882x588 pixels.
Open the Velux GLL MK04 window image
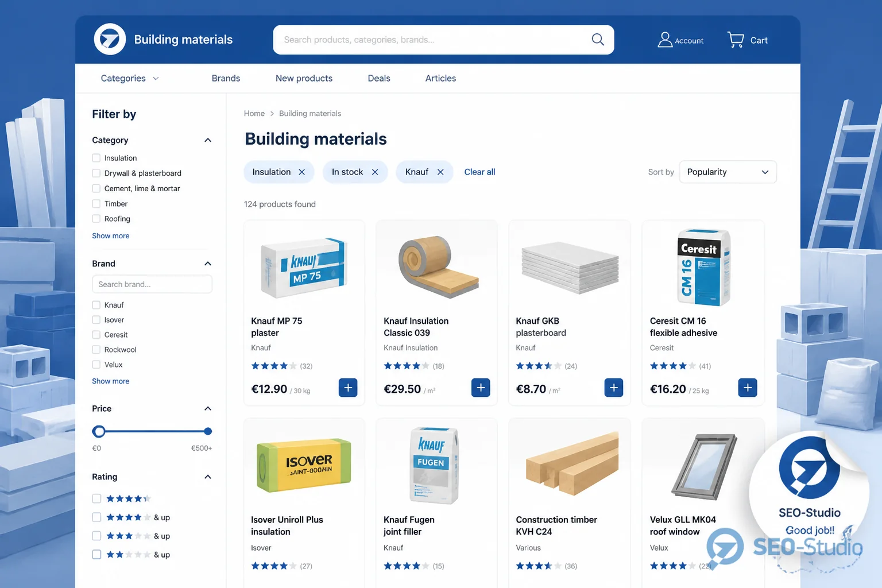tap(705, 466)
